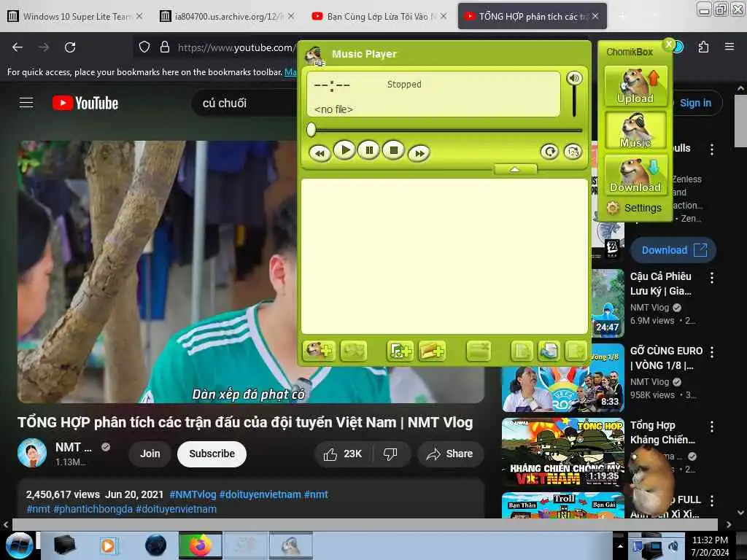The width and height of the screenshot is (747, 560).
Task: Collapse the Music Player playlist panel
Action: tap(515, 169)
